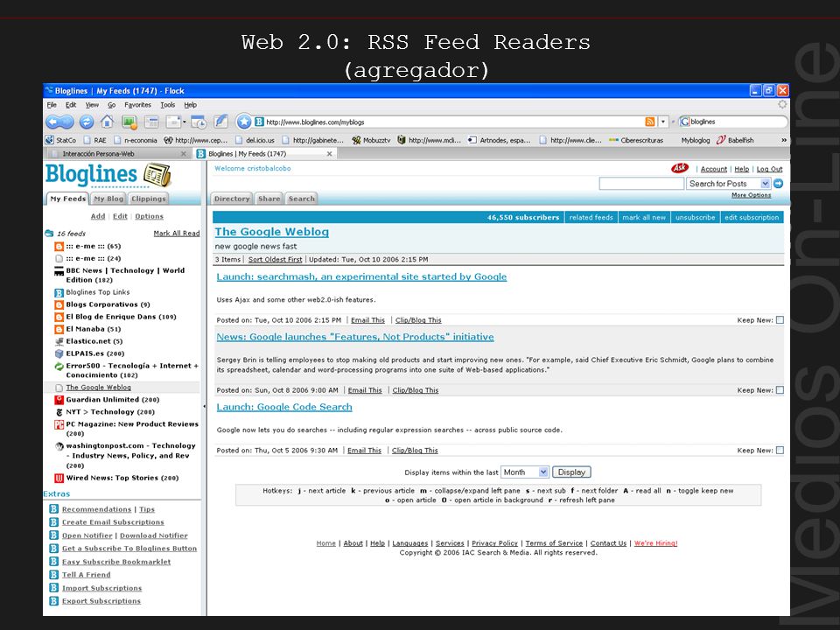Check Keep New for searchmash post

[780, 320]
